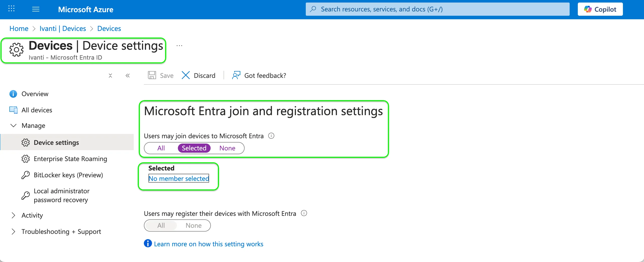Open Ivanti | Devices breadcrumb

point(63,28)
